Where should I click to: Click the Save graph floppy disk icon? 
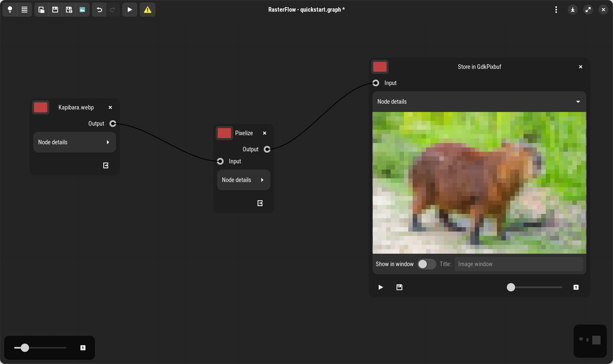55,10
